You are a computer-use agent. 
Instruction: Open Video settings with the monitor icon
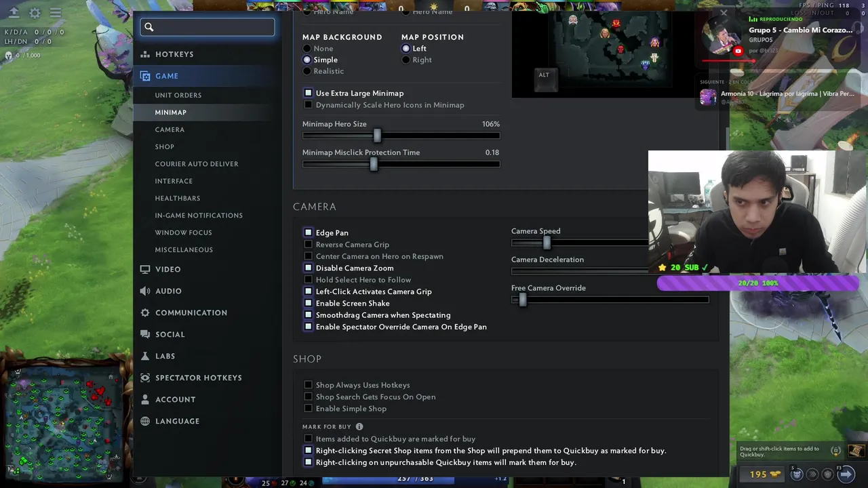pyautogui.click(x=144, y=269)
